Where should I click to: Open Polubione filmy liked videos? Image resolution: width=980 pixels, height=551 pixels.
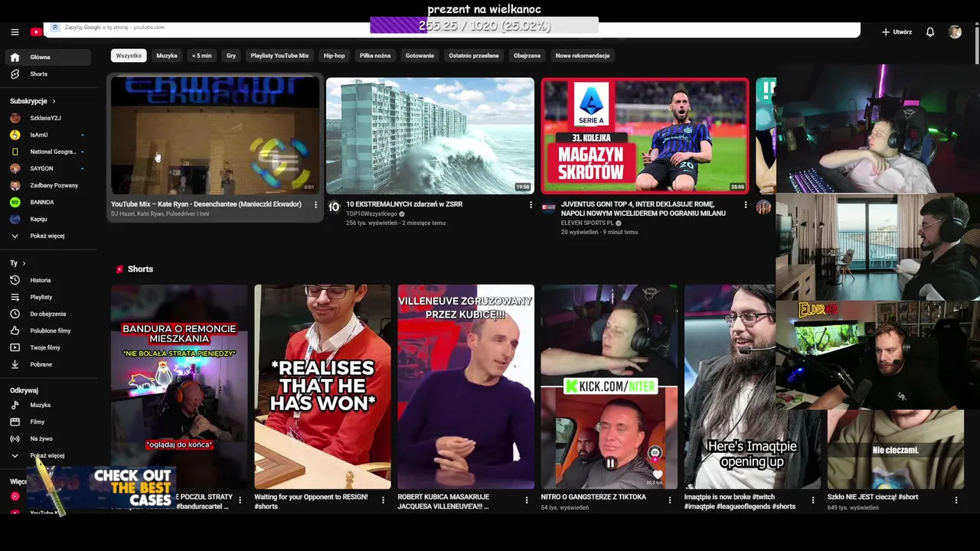pos(50,331)
